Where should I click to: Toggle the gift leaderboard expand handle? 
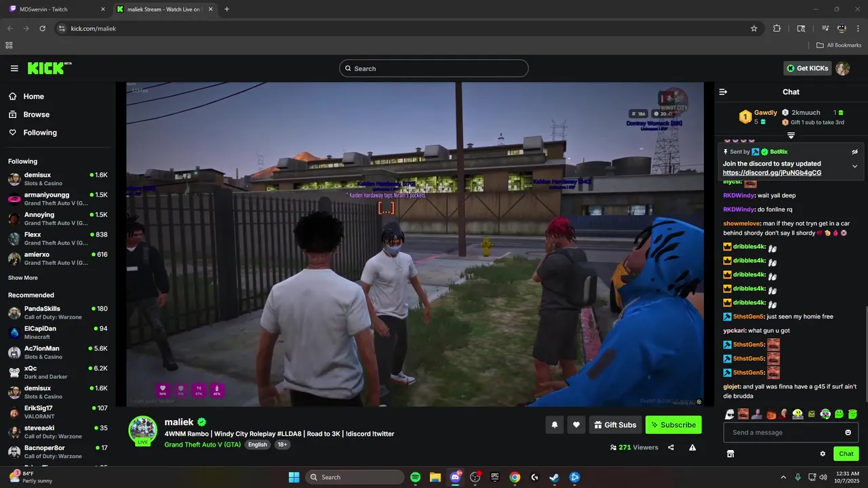click(791, 136)
